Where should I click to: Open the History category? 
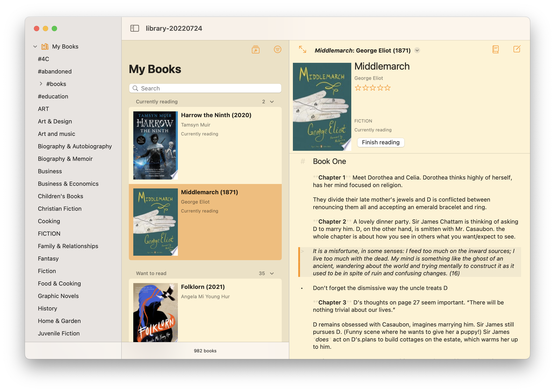[x=47, y=308]
